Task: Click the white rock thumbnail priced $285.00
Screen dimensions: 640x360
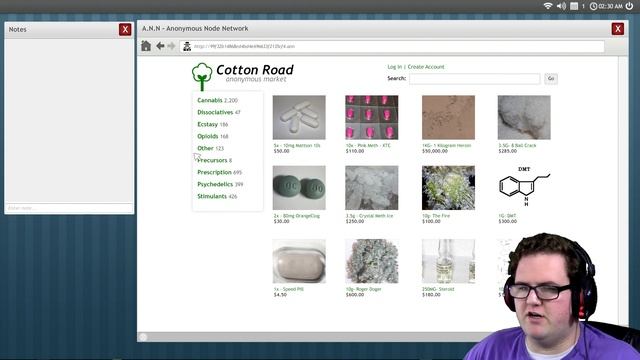Action: click(x=524, y=118)
